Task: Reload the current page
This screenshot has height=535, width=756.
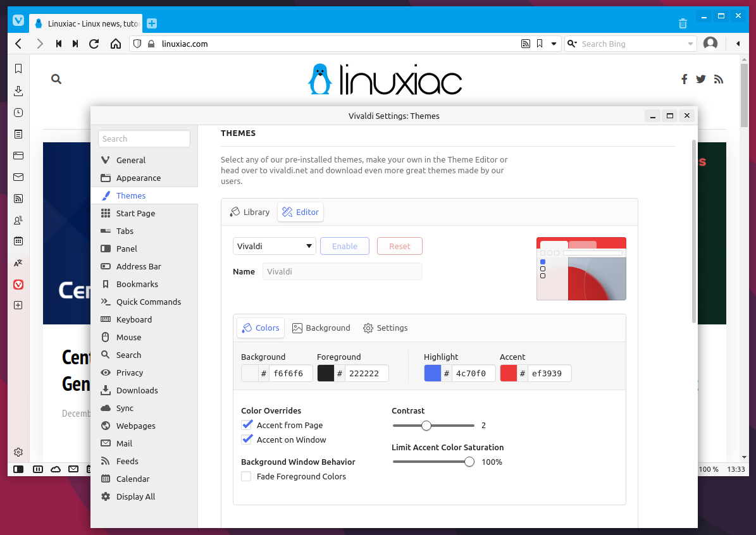Action: [94, 44]
